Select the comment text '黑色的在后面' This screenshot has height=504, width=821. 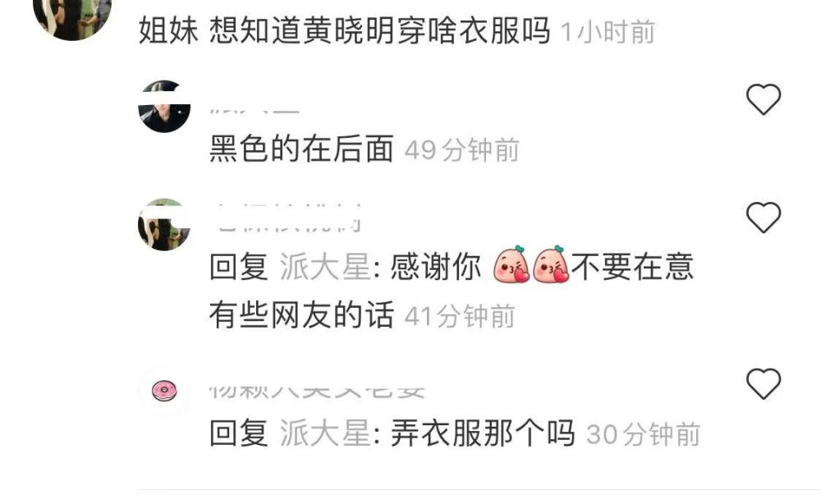click(x=301, y=149)
